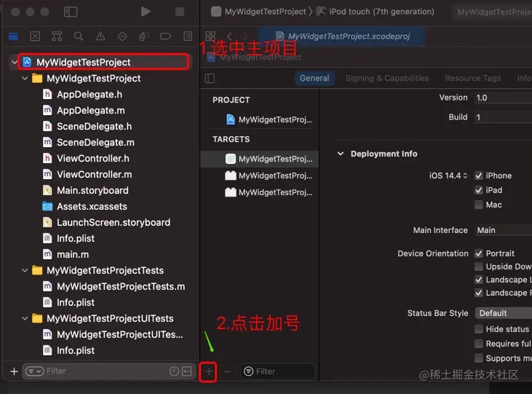Toggle the iPad device checkbox
Viewport: 532px width, 394px height.
[x=478, y=190]
